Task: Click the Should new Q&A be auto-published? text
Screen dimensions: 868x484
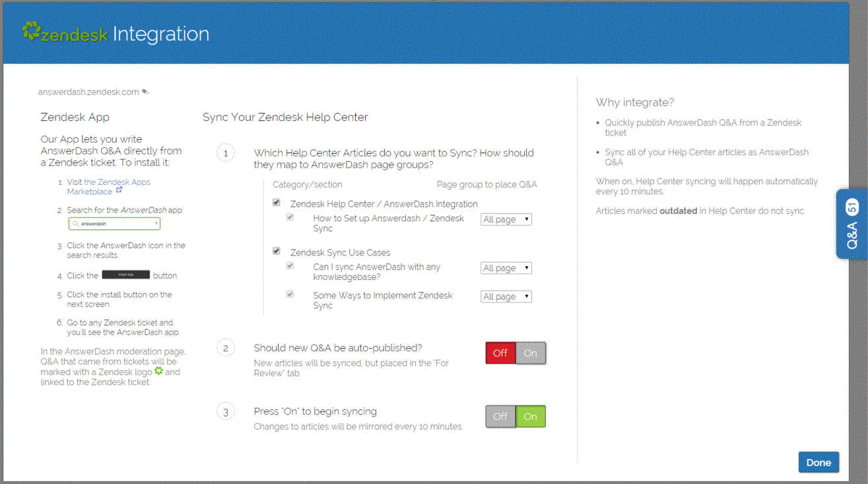Action: point(338,348)
